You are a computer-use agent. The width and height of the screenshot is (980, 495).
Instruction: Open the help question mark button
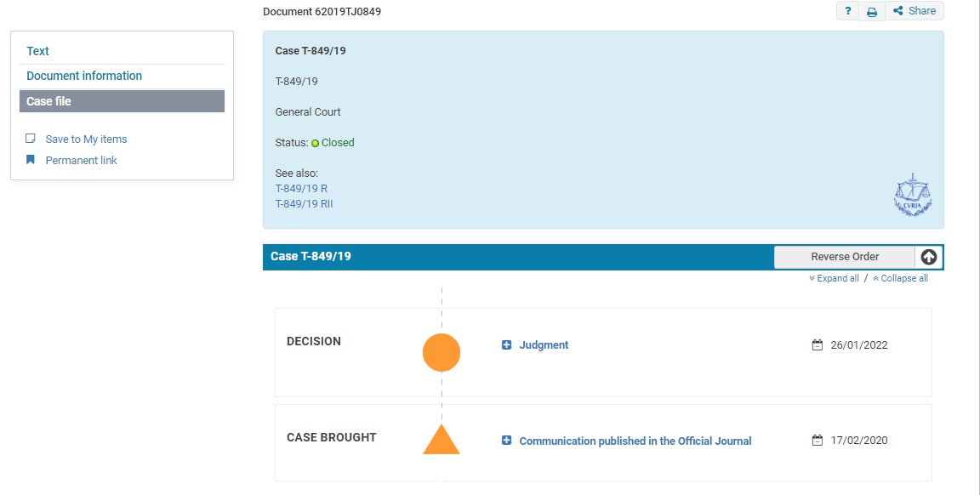point(847,10)
